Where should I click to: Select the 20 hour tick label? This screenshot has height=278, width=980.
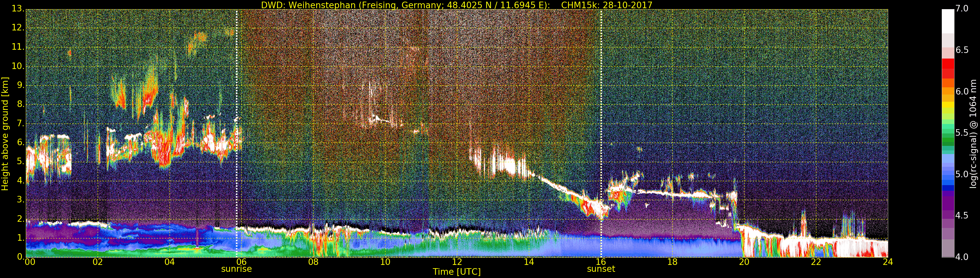point(744,262)
